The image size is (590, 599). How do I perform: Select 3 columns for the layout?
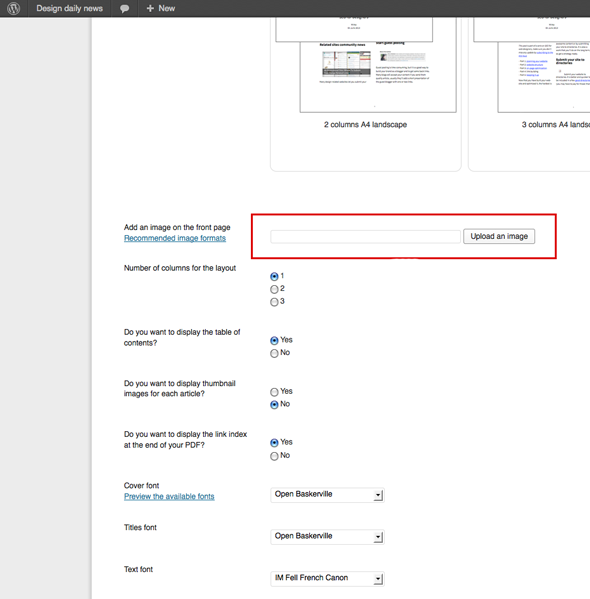tap(274, 302)
